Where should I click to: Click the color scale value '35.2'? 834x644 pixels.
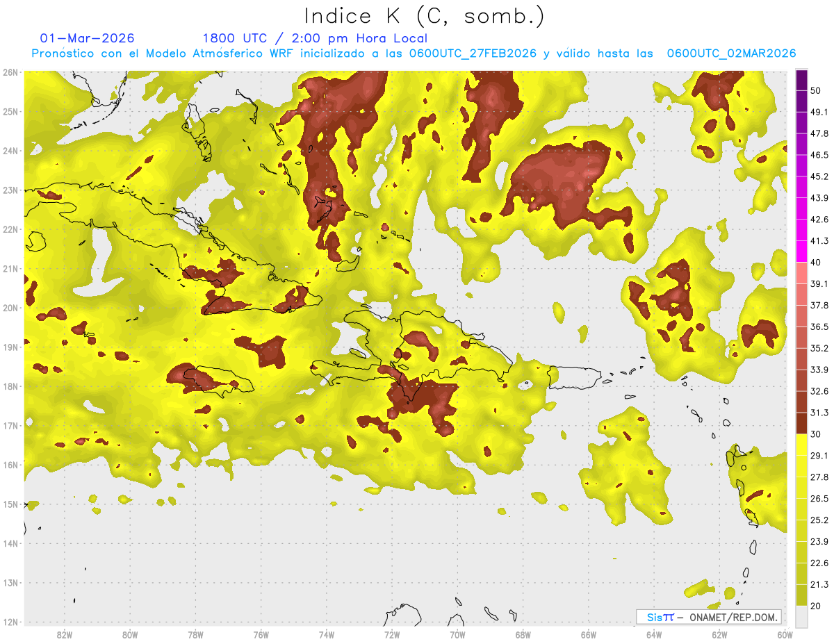click(x=819, y=348)
